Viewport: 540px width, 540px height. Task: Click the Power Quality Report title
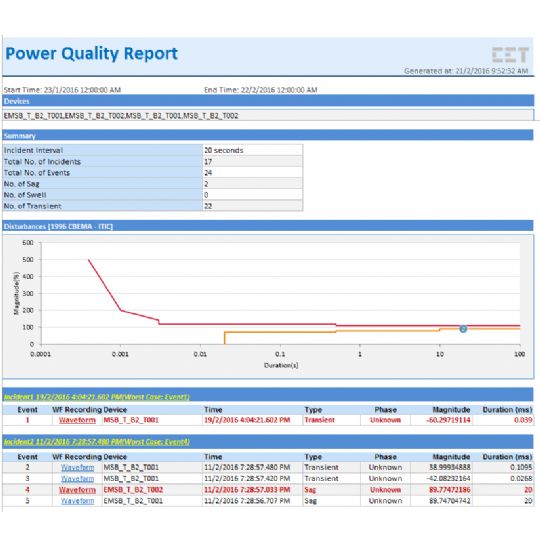point(92,53)
